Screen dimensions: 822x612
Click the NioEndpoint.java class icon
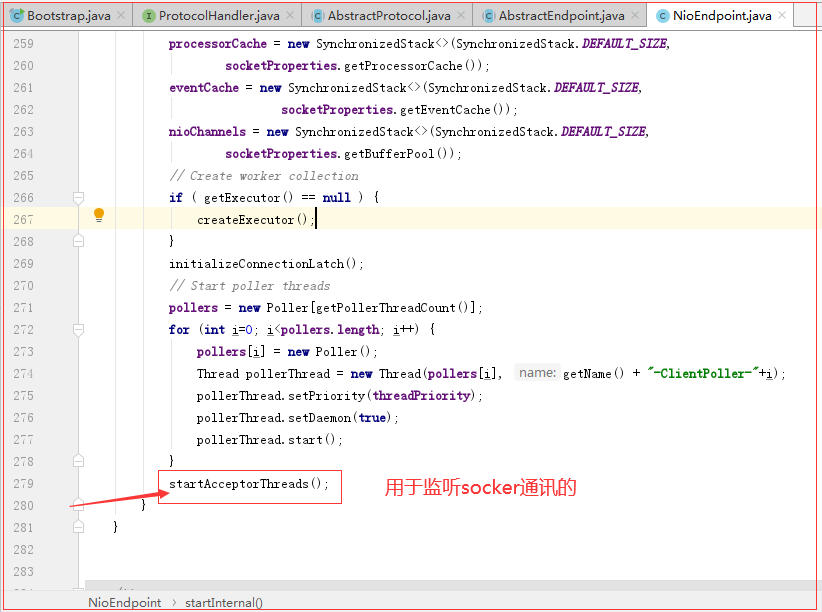(662, 16)
